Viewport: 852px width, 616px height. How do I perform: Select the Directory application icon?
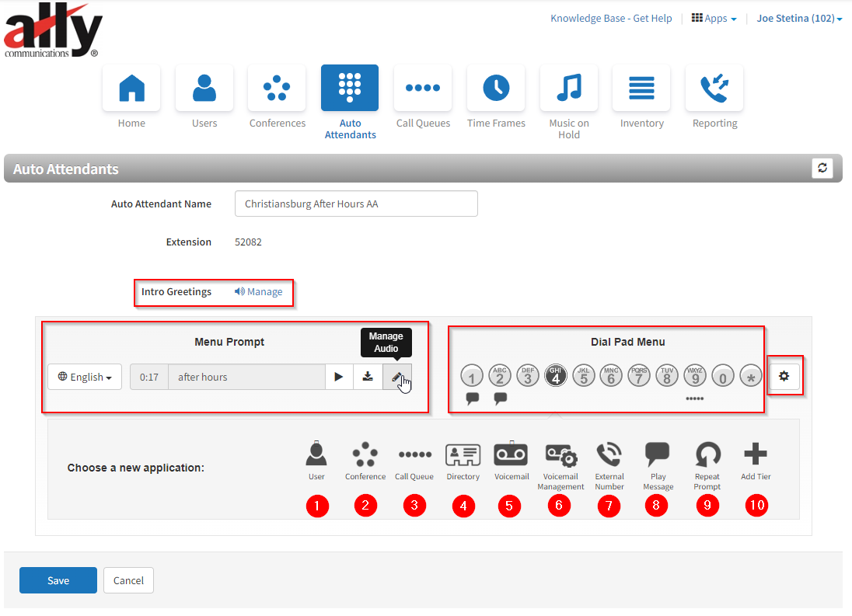tap(463, 454)
